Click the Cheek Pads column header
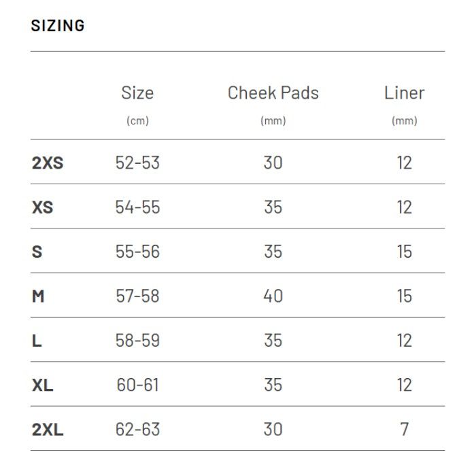 273,93
